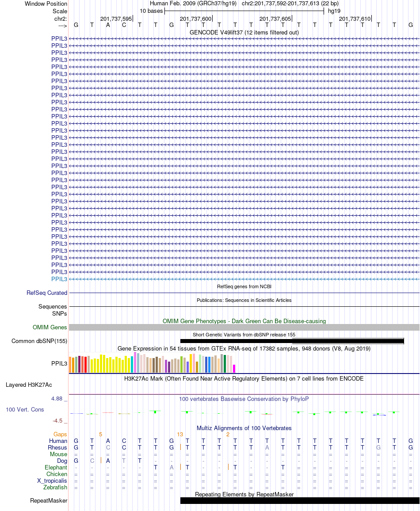Select the Rhesus alignment row label
Screen dimensions: 420x511
(57, 447)
